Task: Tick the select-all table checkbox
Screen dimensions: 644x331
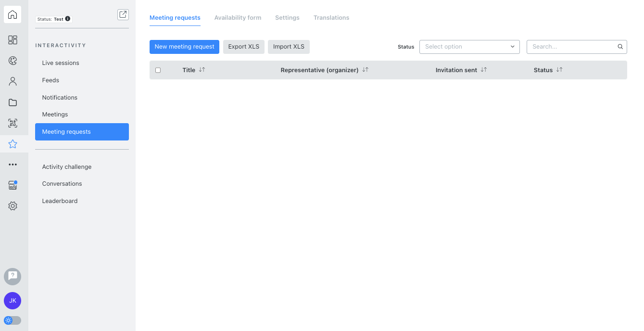Action: 158,70
